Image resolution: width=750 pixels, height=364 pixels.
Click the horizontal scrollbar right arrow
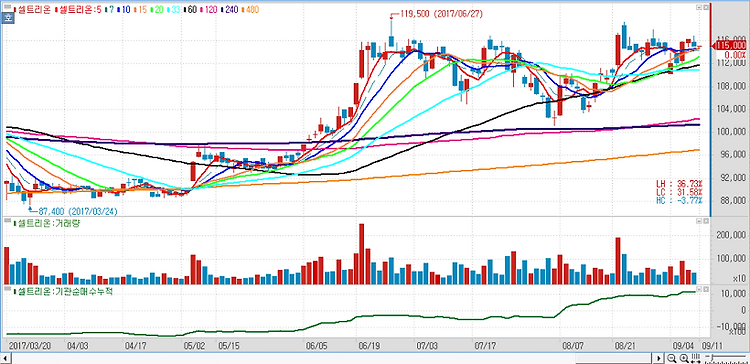[659, 358]
